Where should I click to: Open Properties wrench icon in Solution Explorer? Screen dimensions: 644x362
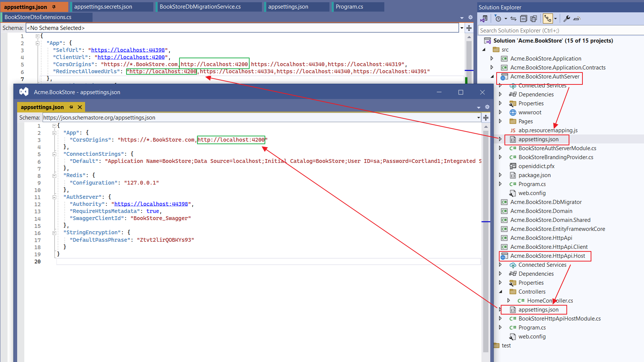566,18
